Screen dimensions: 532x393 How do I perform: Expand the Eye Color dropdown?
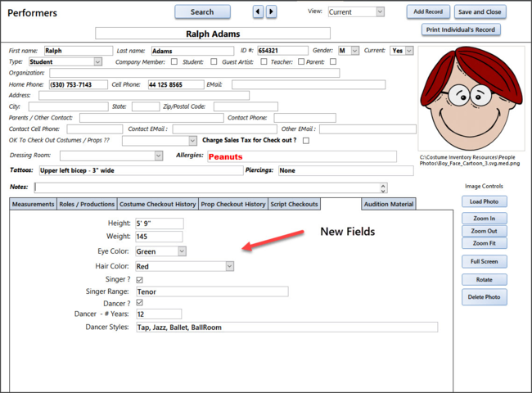[x=183, y=251]
